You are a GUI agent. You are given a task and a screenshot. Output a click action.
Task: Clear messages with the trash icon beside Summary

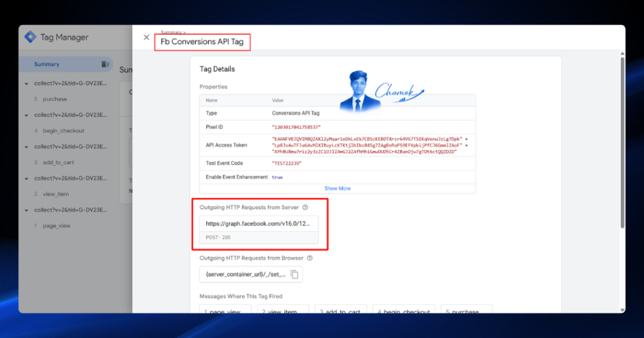(105, 64)
